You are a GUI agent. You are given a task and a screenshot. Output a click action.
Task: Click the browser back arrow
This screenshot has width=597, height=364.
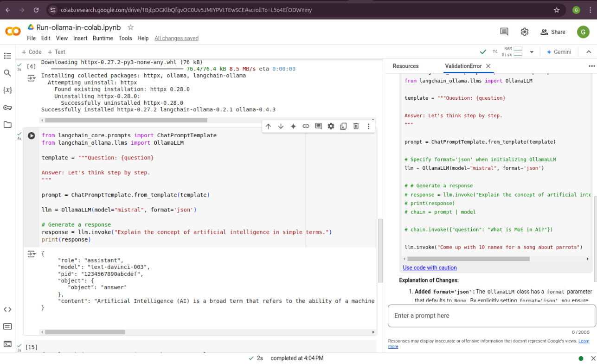[8, 10]
